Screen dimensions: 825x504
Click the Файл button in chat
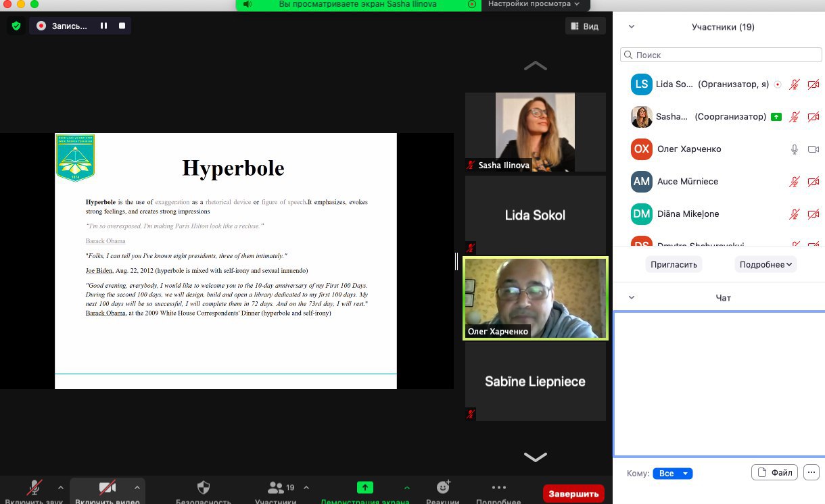click(775, 472)
